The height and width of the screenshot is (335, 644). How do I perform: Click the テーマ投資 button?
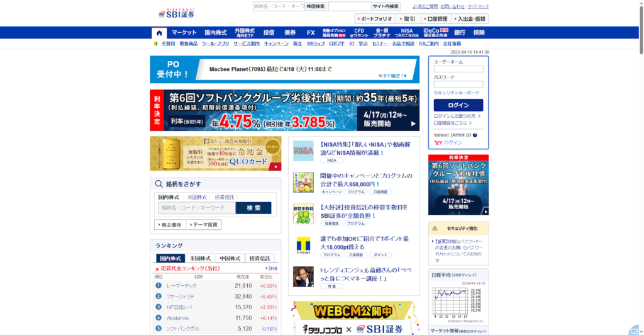tap(204, 225)
